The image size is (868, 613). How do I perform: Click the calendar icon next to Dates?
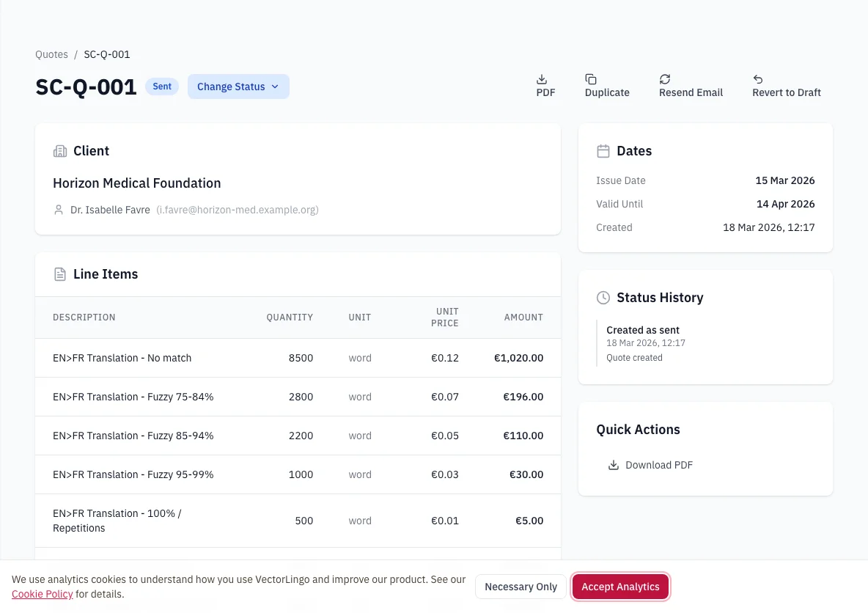pos(603,151)
